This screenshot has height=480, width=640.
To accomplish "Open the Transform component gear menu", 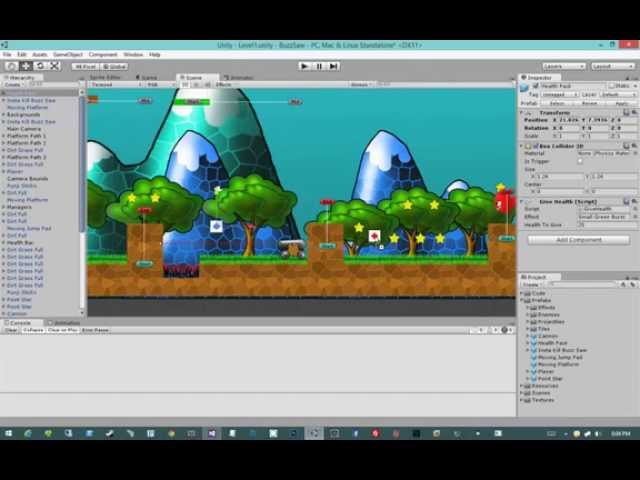I will click(635, 113).
